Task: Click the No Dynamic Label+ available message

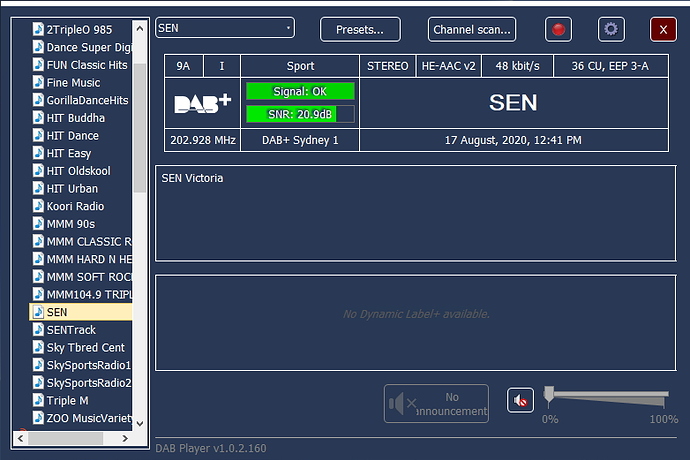Action: [x=416, y=314]
